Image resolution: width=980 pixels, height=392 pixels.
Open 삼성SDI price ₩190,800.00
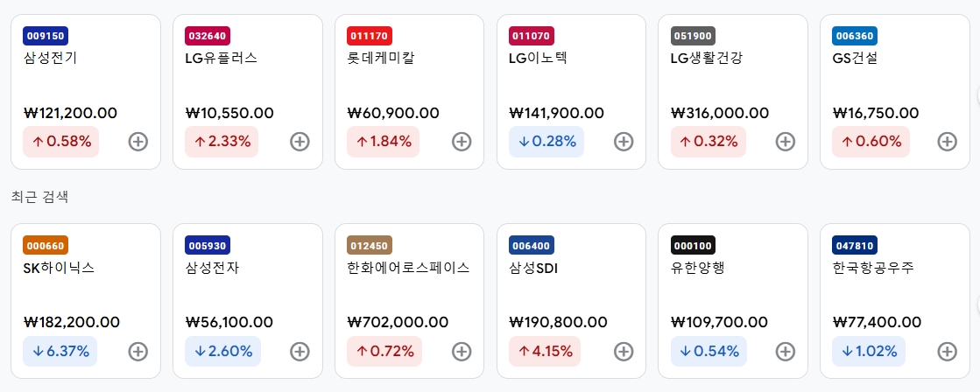click(x=558, y=322)
